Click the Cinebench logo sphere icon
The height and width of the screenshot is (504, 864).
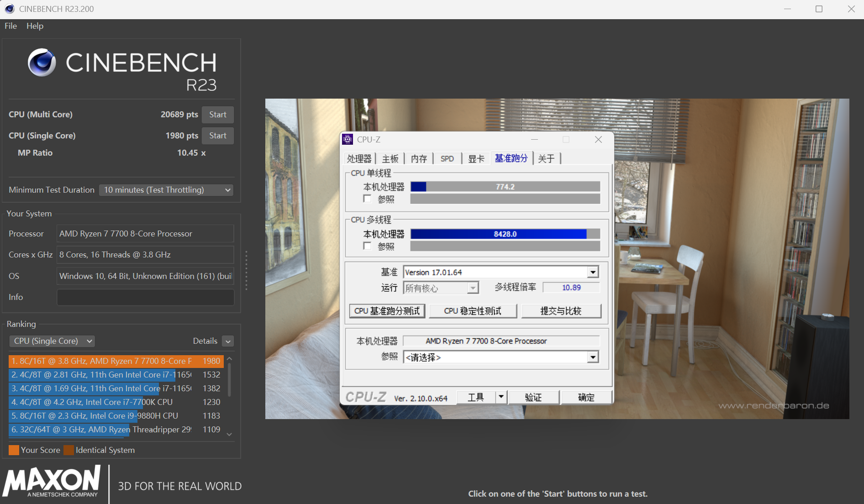[42, 63]
